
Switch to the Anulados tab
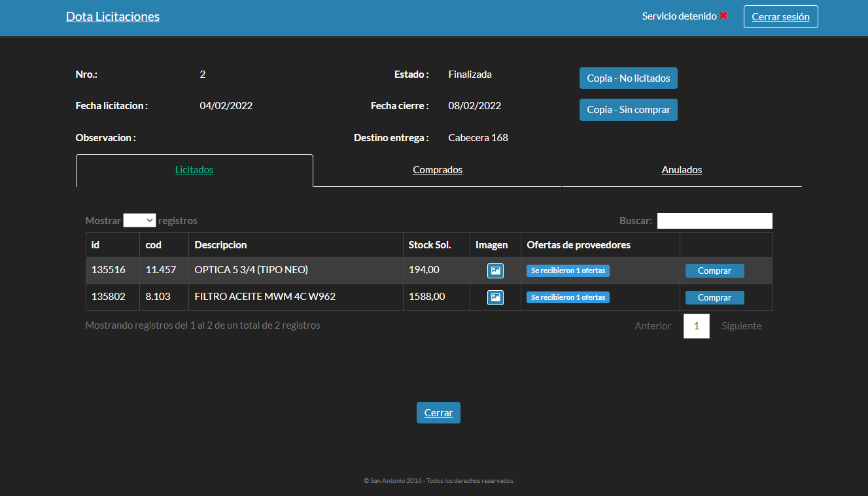[682, 170]
